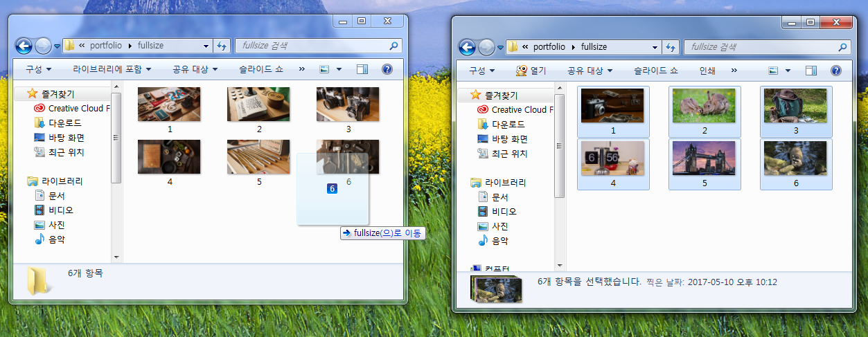Open 최근 위치 in the left window sidebar
The width and height of the screenshot is (868, 337).
point(67,152)
